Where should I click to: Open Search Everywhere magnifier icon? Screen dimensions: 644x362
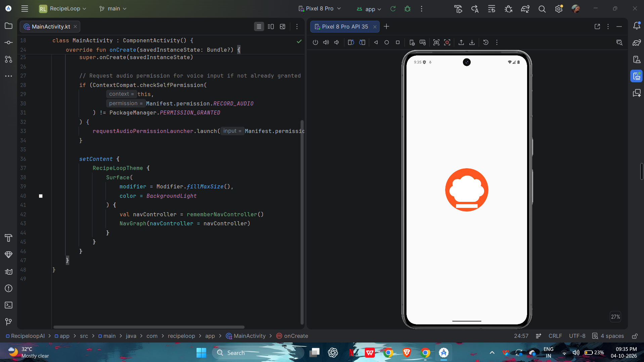[x=542, y=9]
